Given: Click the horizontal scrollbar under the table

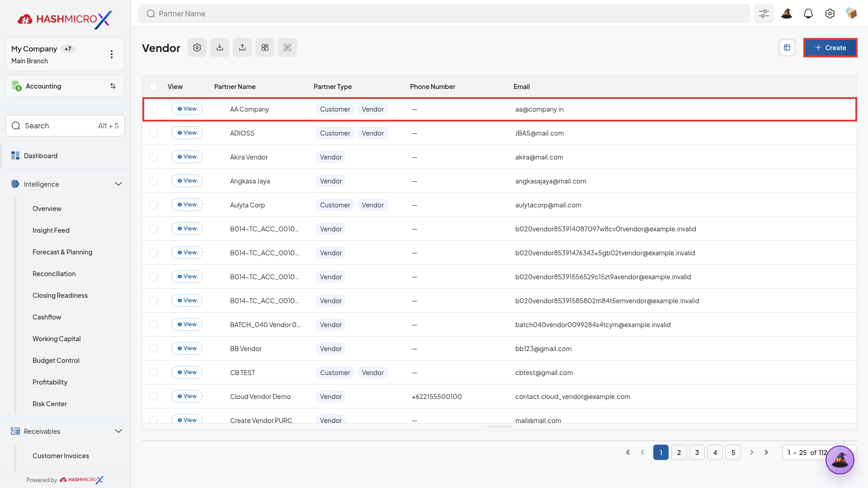Looking at the screenshot, I should (500, 427).
